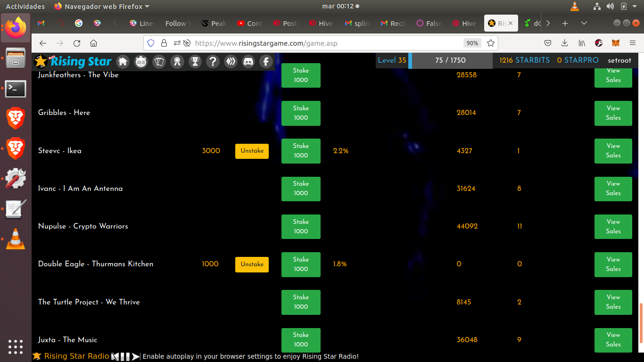Open the Discord icon
This screenshot has height=362, width=644.
point(248,61)
